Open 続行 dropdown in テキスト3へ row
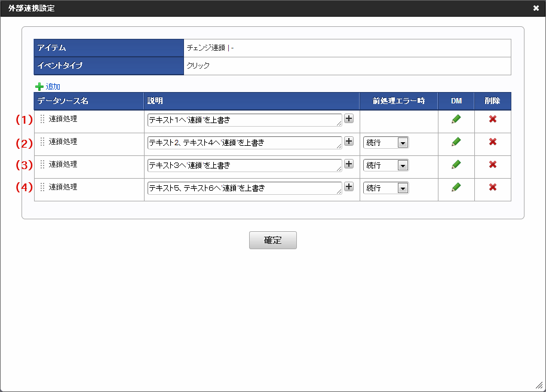The width and height of the screenshot is (546, 392). tap(386, 165)
